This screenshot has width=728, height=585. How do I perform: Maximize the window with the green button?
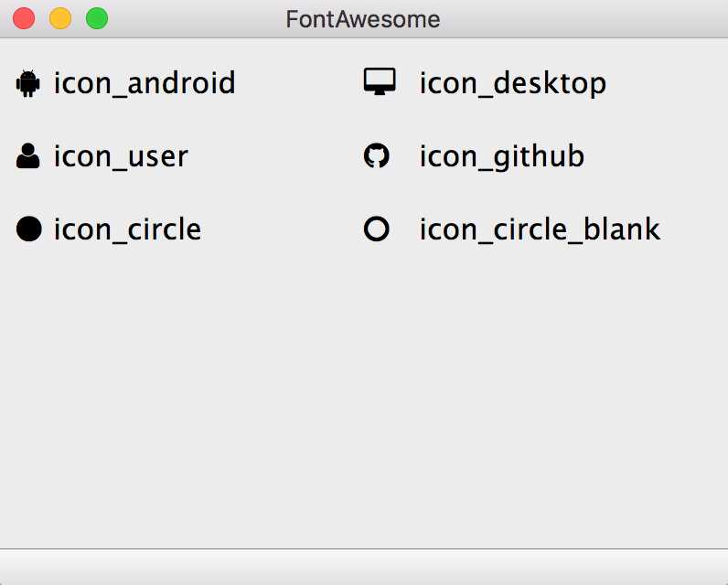pos(97,18)
